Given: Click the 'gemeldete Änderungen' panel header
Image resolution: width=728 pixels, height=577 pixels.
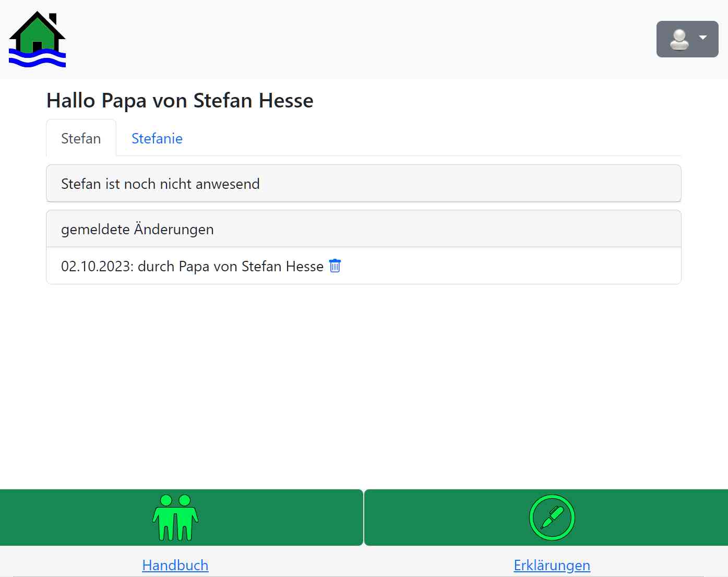Looking at the screenshot, I should (x=363, y=229).
